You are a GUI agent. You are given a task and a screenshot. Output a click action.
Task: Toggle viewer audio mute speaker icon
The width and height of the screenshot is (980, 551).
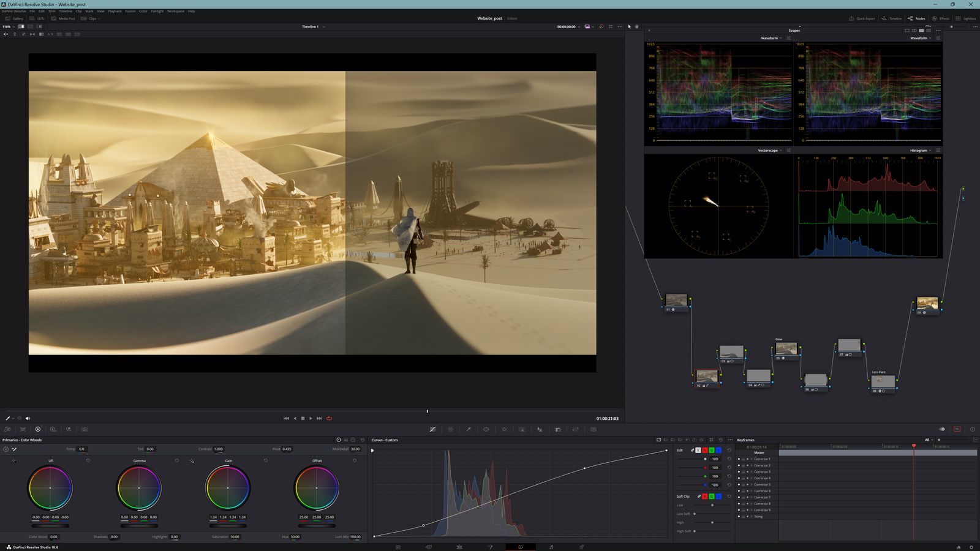[28, 418]
